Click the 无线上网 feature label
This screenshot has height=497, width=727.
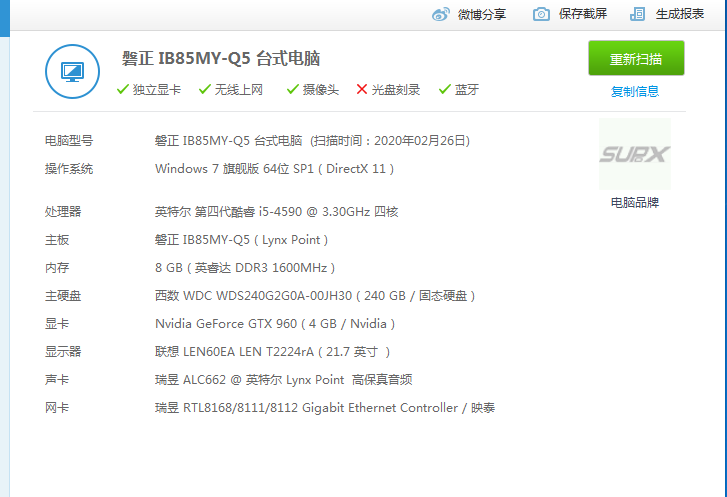point(239,89)
